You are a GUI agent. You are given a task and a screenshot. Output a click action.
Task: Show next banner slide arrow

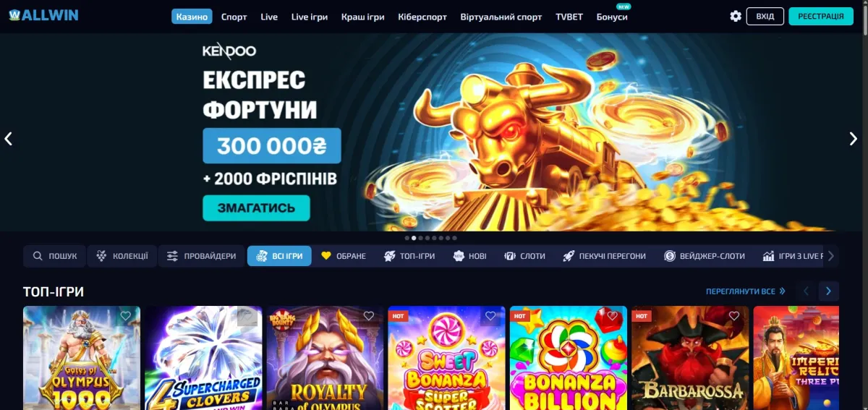click(x=853, y=139)
